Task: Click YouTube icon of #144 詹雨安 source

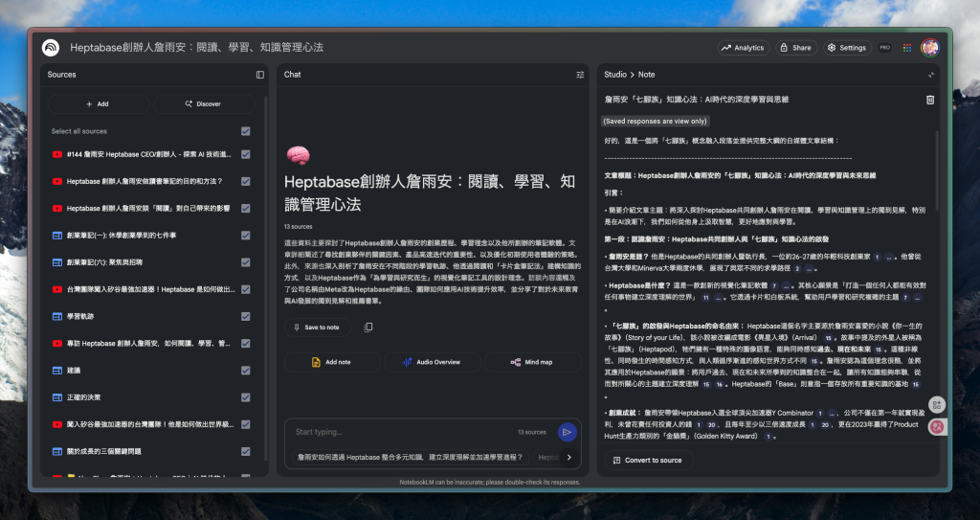Action: (56, 154)
